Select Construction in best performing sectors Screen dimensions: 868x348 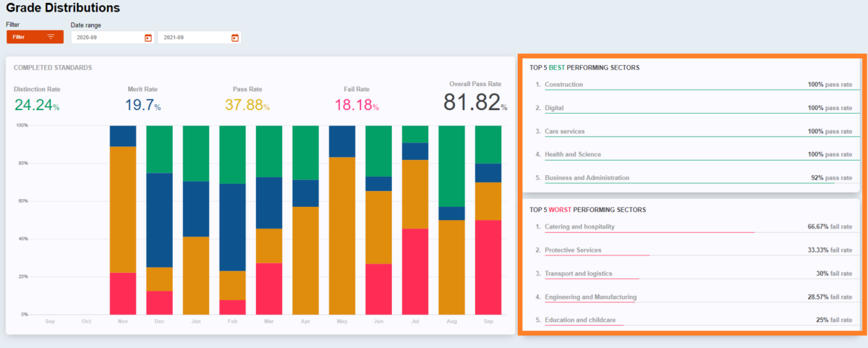(563, 85)
